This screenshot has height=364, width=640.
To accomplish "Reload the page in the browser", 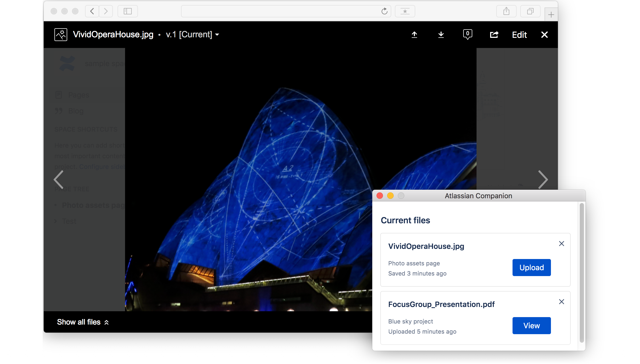I will tap(384, 11).
